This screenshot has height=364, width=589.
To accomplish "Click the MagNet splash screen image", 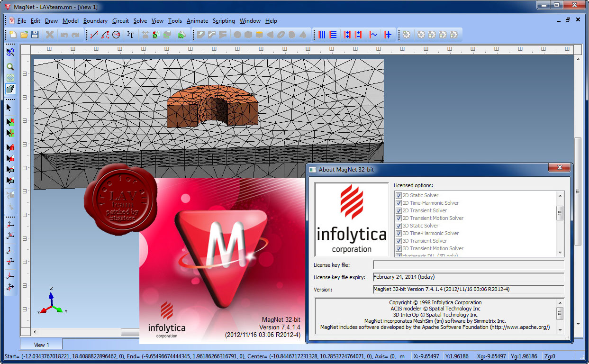I will click(x=222, y=261).
